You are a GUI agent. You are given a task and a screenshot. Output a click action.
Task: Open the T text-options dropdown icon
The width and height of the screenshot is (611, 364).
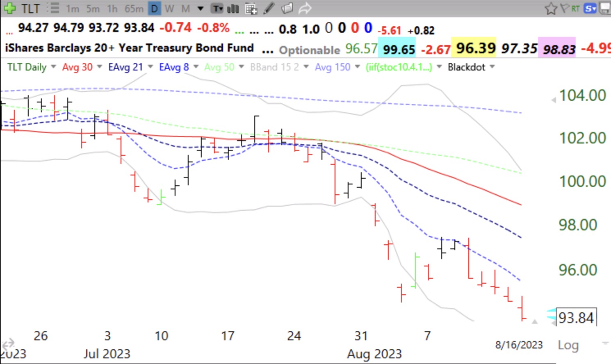217,9
